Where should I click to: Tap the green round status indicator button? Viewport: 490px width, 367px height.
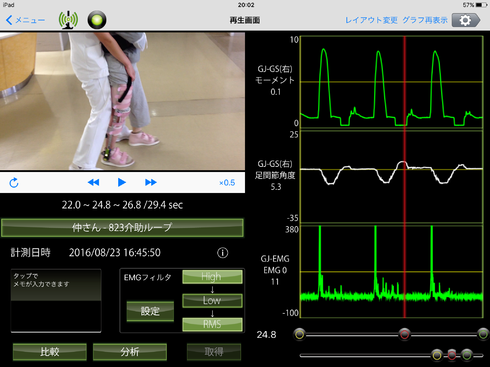coord(97,20)
